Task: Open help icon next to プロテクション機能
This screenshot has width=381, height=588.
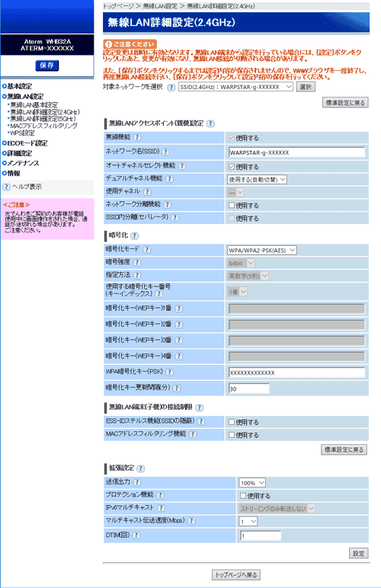Action: pyautogui.click(x=160, y=495)
